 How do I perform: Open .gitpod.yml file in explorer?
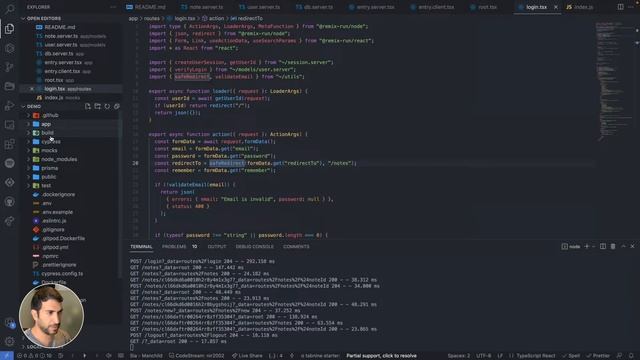click(x=55, y=247)
